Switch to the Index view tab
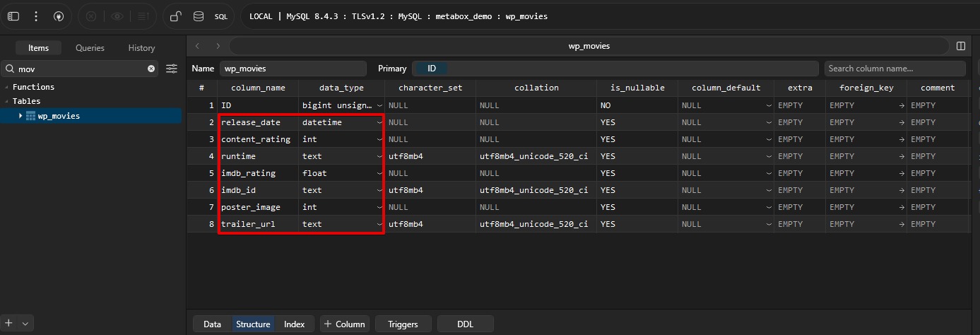Screen dimensions: 980x335 [294, 324]
